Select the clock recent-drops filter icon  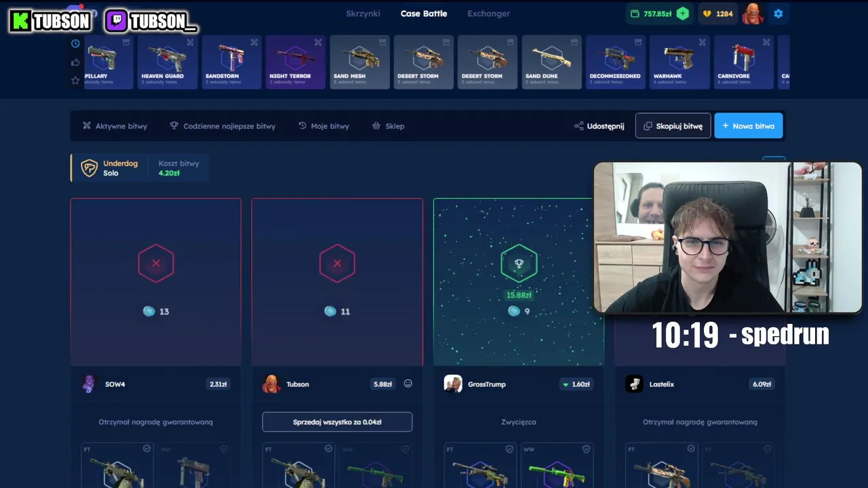(x=75, y=43)
